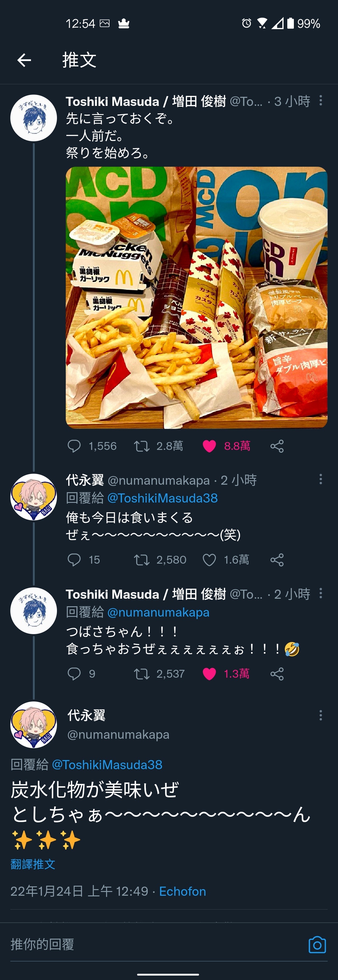This screenshot has height=980, width=338.
Task: Tap the 翻譯推文 link
Action: (33, 864)
